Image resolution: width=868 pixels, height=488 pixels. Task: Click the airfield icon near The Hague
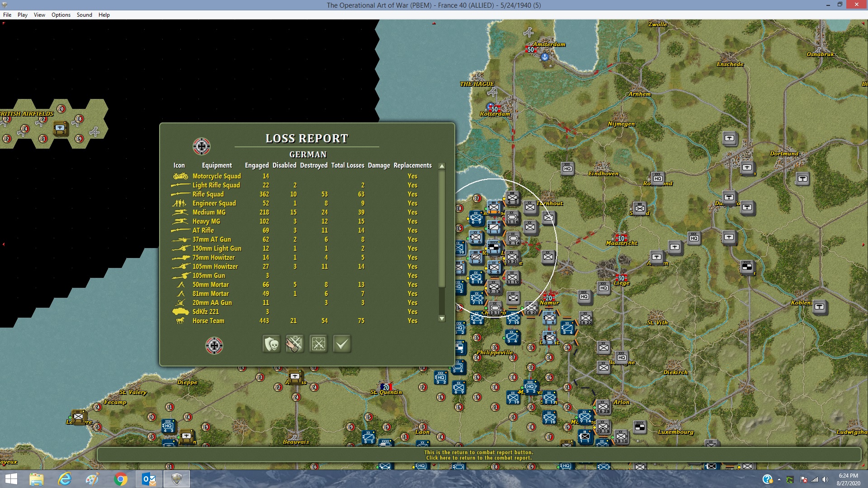(x=492, y=93)
